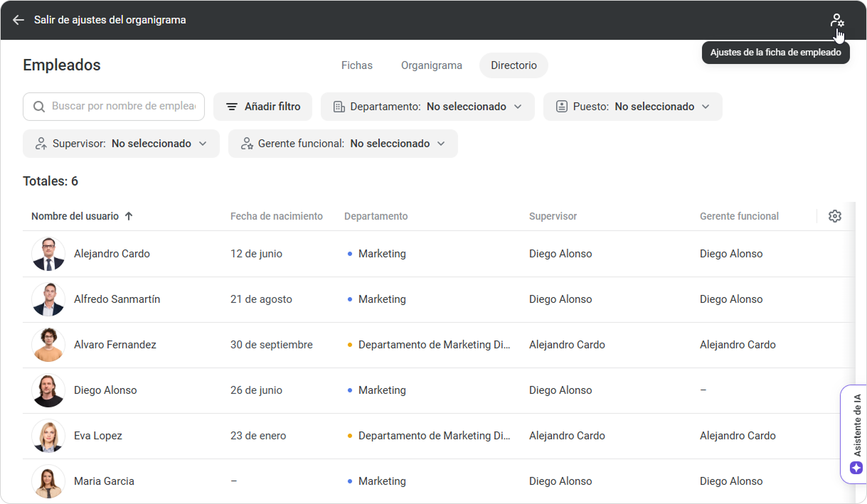Image resolution: width=867 pixels, height=504 pixels.
Task: Click the Añadir filtro button
Action: click(x=262, y=107)
